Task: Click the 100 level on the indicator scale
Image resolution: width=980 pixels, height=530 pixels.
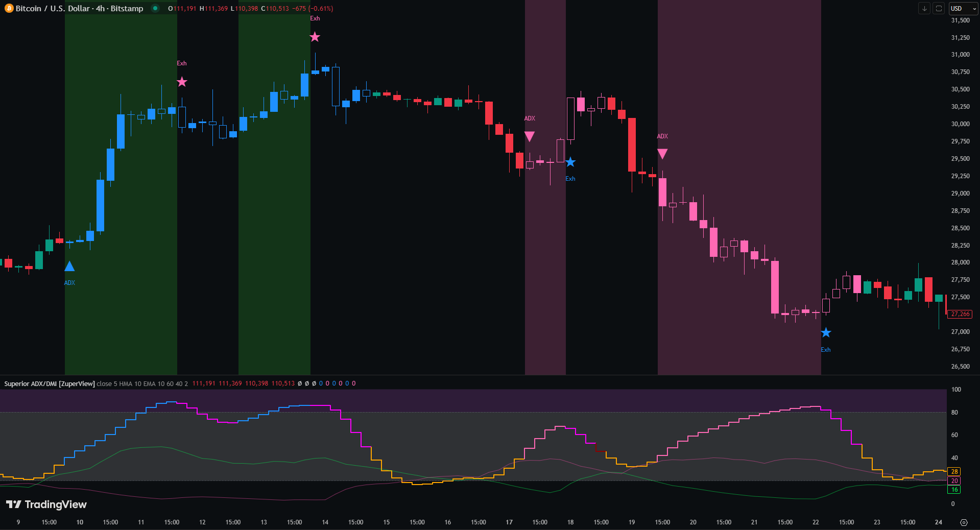Action: coord(956,390)
